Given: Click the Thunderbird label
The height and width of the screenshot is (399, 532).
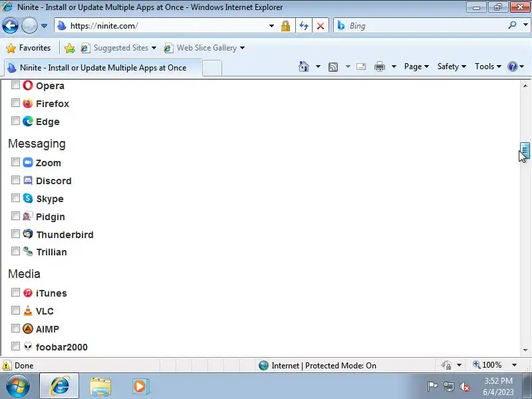Looking at the screenshot, I should click(x=65, y=235).
